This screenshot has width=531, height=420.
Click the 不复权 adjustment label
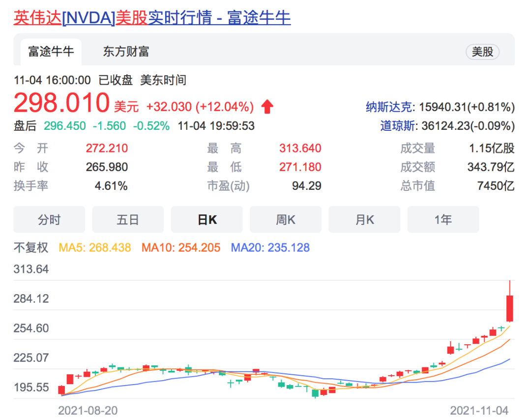(x=31, y=247)
